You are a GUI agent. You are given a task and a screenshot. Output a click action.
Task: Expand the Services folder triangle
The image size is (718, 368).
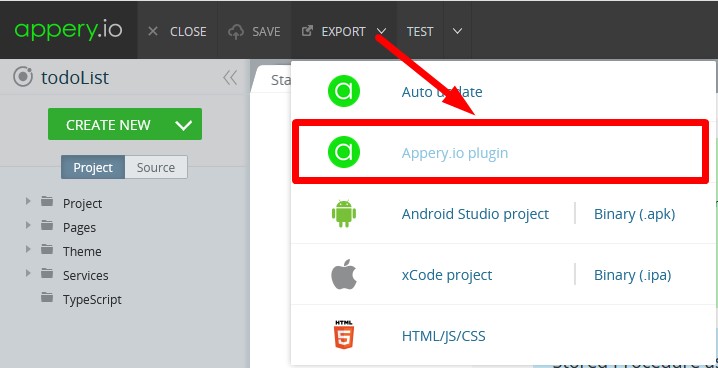pos(28,273)
